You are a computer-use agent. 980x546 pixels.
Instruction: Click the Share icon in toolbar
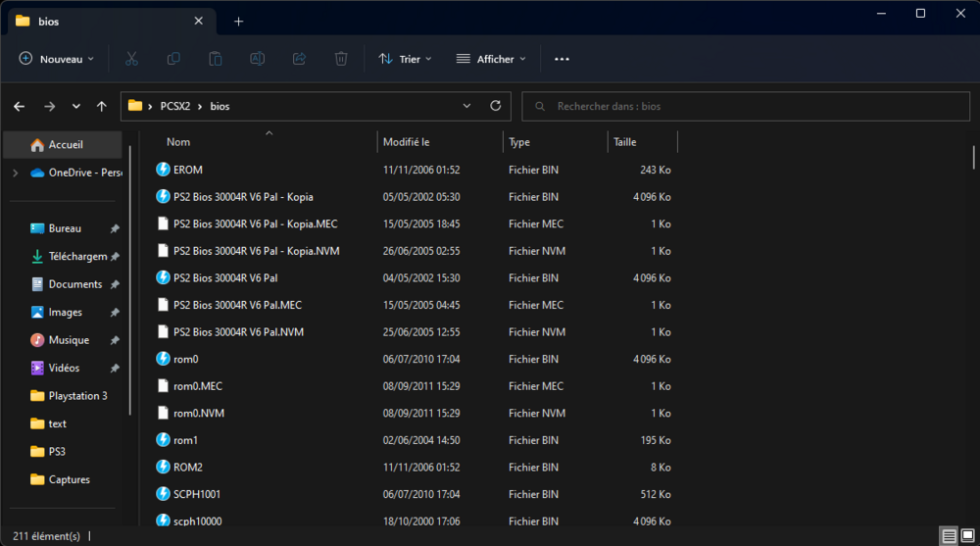[x=299, y=59]
